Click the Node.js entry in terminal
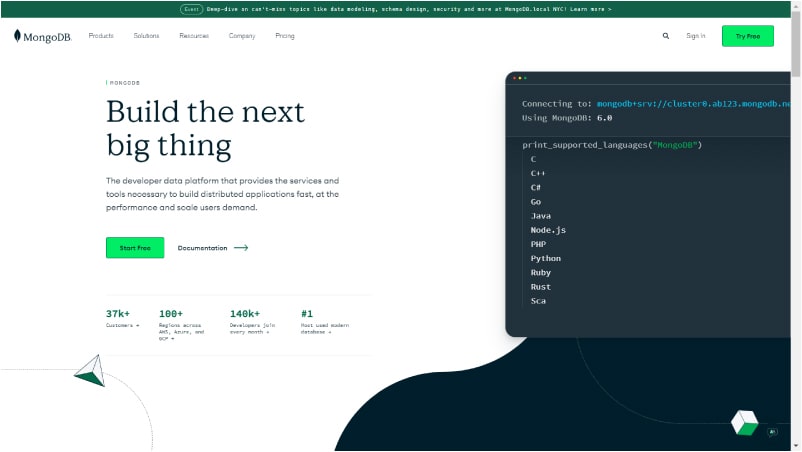The image size is (802, 452). coord(548,230)
